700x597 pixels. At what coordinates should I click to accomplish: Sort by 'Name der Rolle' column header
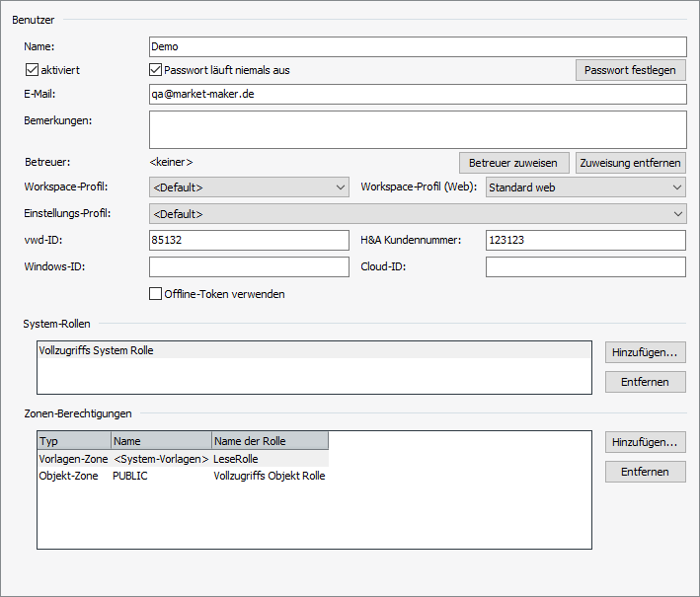point(269,441)
